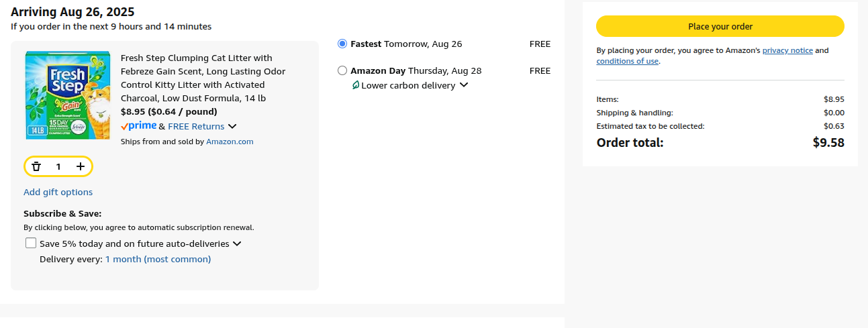The image size is (868, 328).
Task: Increase quantity with the plus icon
Action: pyautogui.click(x=81, y=166)
